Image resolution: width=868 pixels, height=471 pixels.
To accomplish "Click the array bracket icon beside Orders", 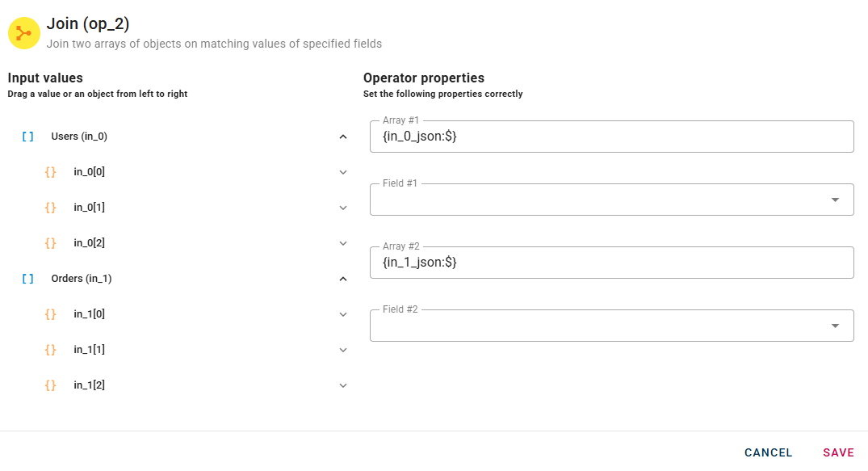I will 27,279.
